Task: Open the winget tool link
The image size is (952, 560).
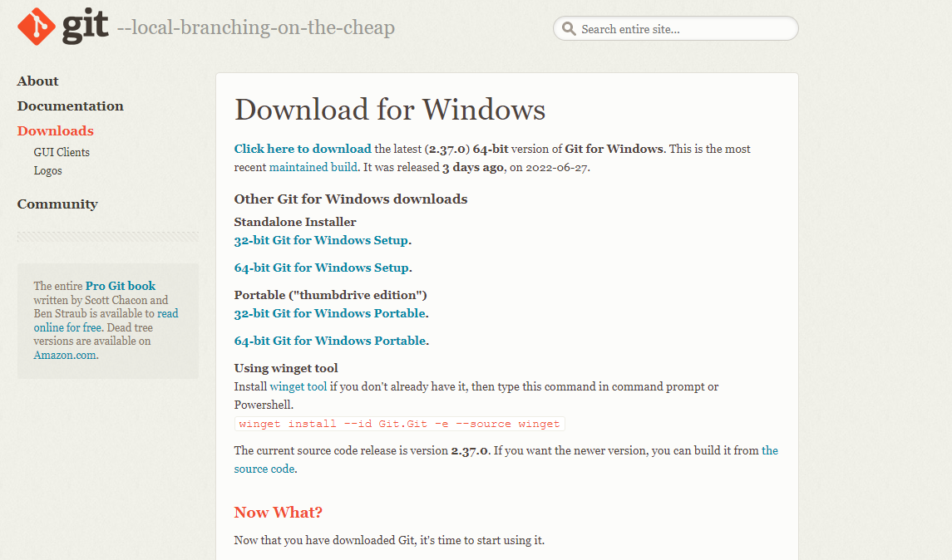Action: [x=298, y=386]
